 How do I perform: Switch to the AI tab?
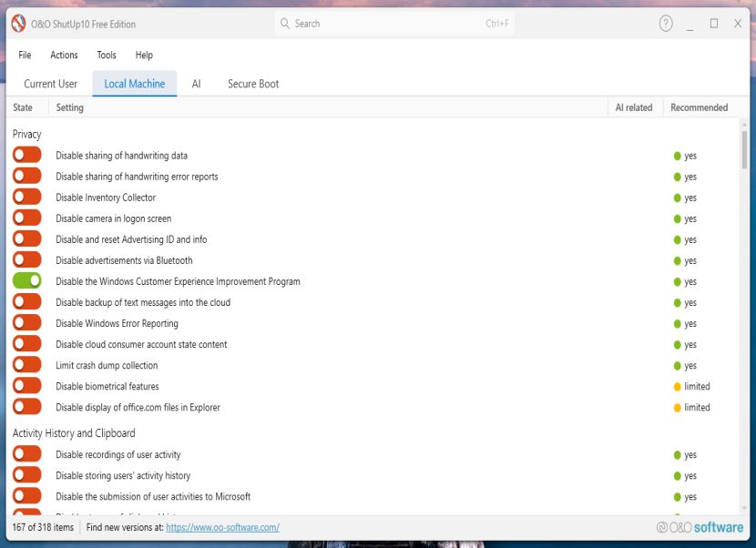pos(196,84)
